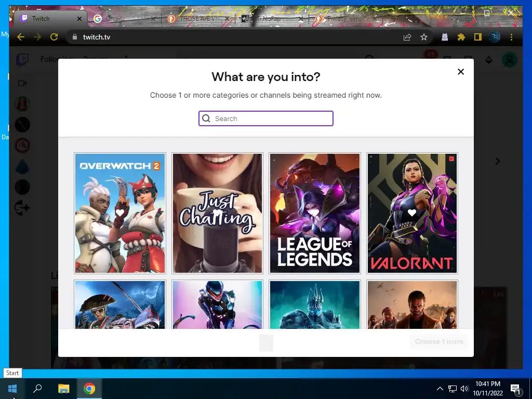This screenshot has width=532, height=399.
Task: Bookmark this page with the star
Action: (424, 37)
